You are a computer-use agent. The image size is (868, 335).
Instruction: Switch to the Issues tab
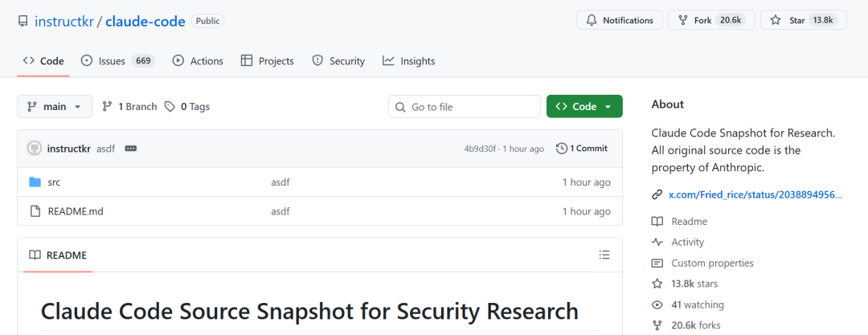click(117, 61)
